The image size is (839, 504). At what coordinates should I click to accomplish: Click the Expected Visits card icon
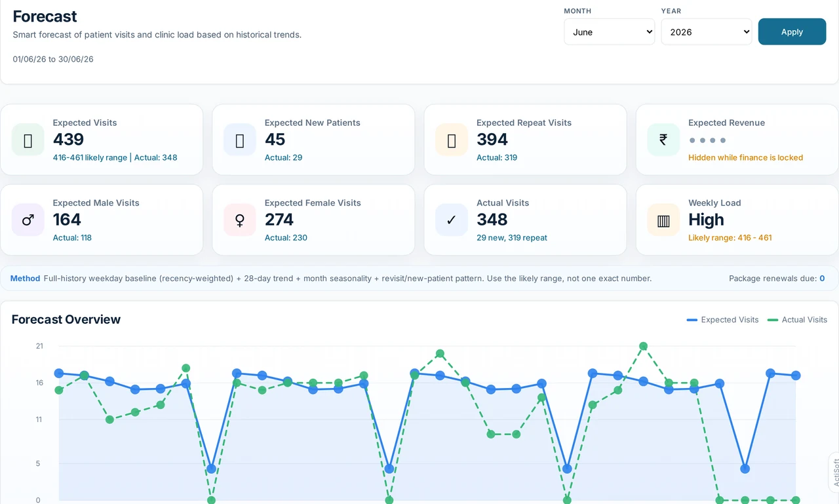coord(28,140)
